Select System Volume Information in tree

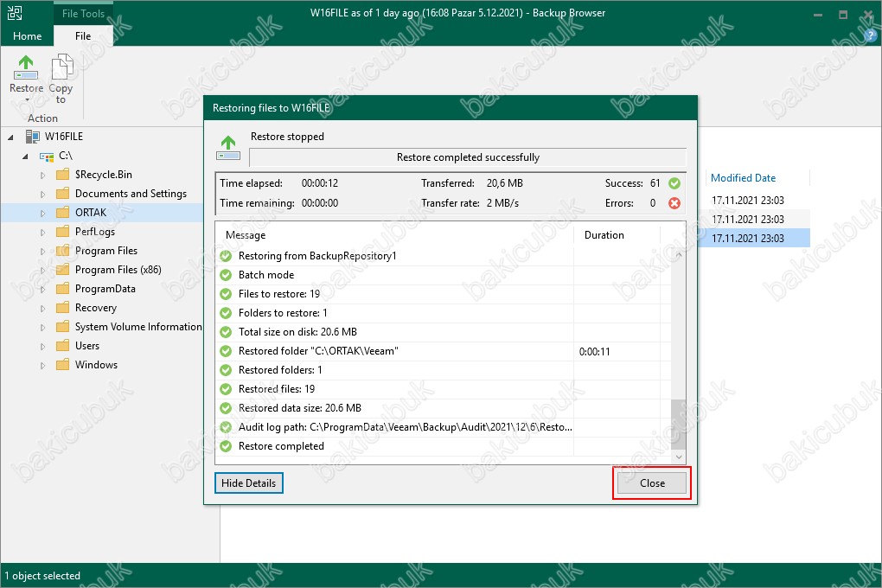[138, 326]
